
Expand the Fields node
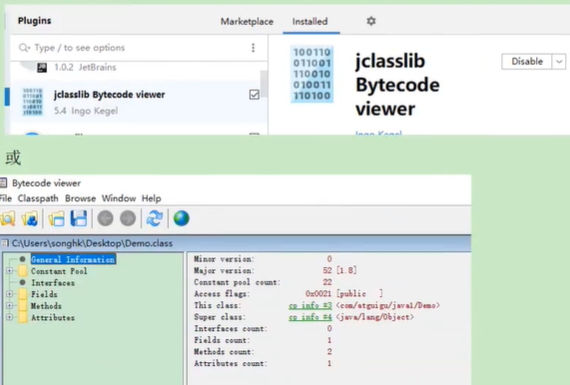tap(9, 294)
